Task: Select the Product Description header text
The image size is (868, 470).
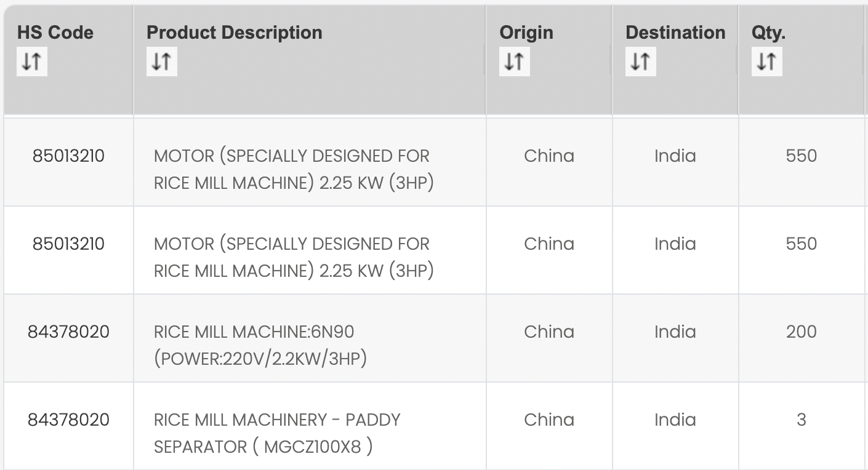Action: coord(235,33)
